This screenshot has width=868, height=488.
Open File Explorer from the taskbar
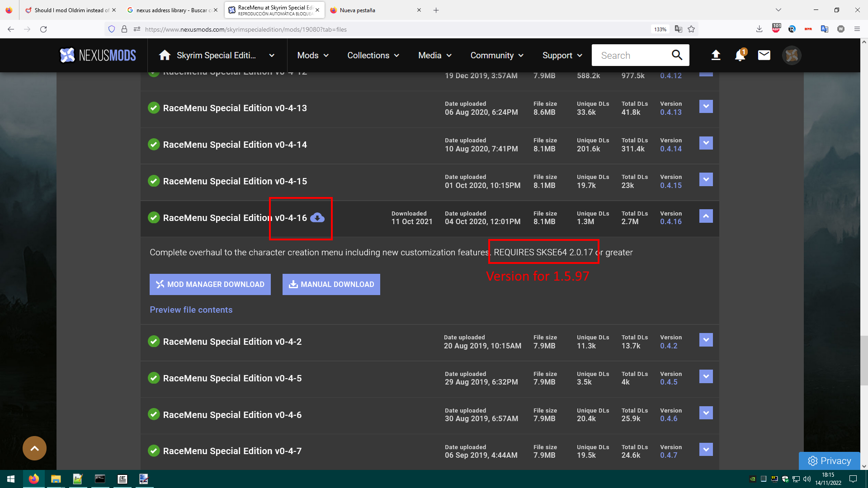pos(56,479)
